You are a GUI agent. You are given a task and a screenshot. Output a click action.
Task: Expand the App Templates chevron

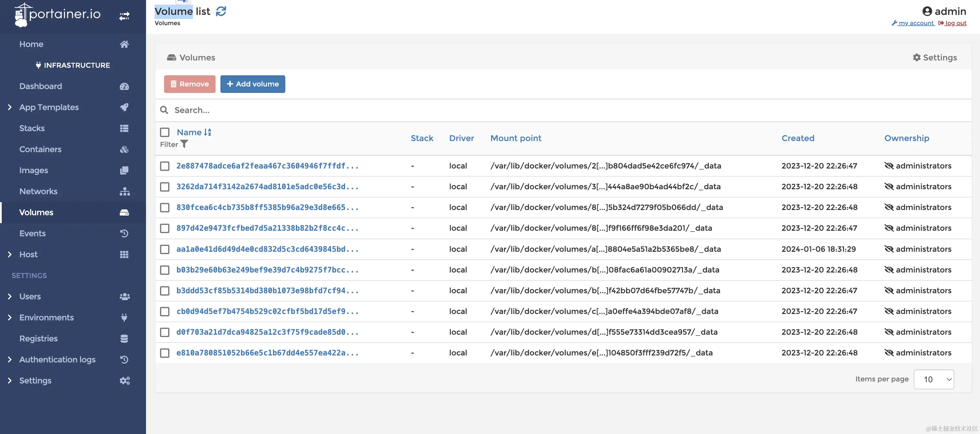(9, 107)
